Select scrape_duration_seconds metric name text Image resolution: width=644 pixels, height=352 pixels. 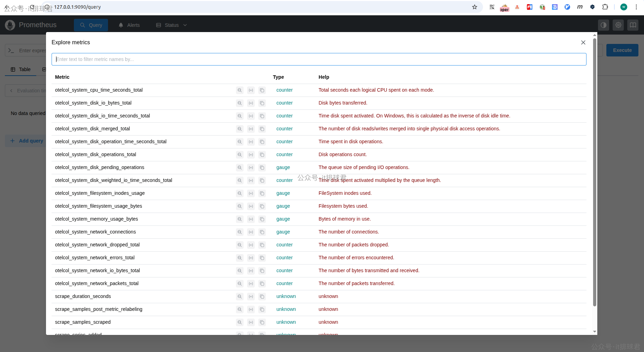pos(83,296)
